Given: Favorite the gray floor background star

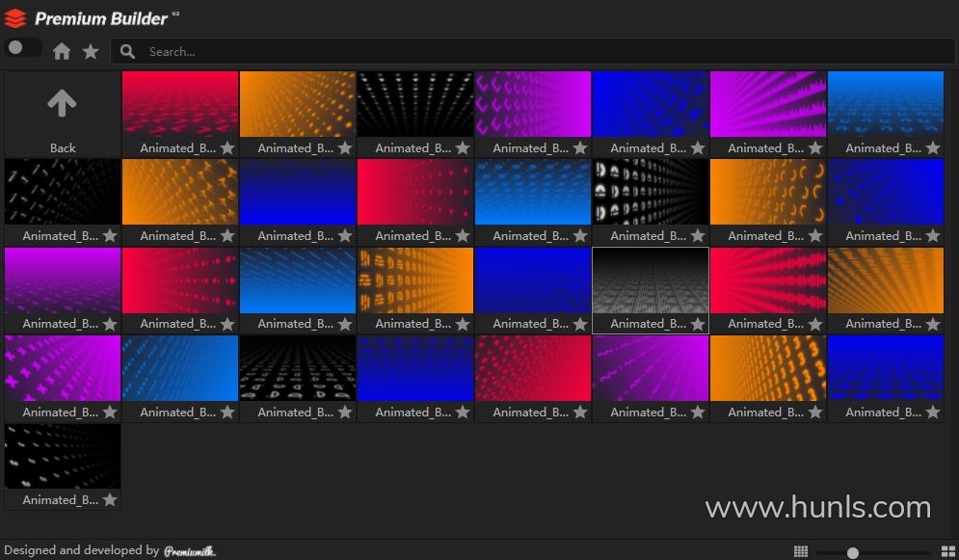Looking at the screenshot, I should (x=698, y=324).
